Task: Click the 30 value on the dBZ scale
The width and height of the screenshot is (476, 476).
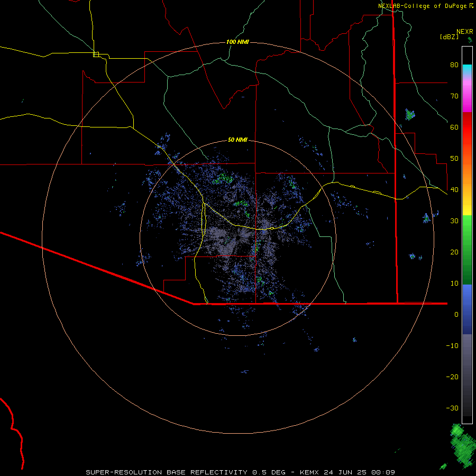Action: click(454, 221)
